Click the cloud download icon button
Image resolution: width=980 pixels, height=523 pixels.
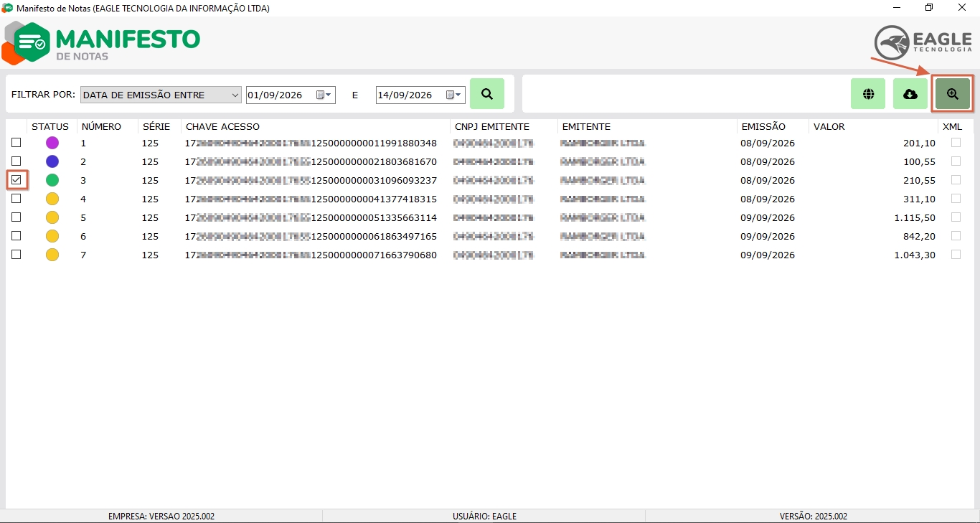point(910,94)
